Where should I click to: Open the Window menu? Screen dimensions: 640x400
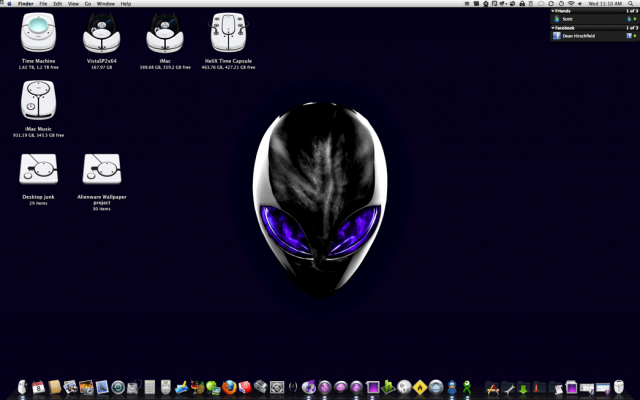tap(106, 4)
